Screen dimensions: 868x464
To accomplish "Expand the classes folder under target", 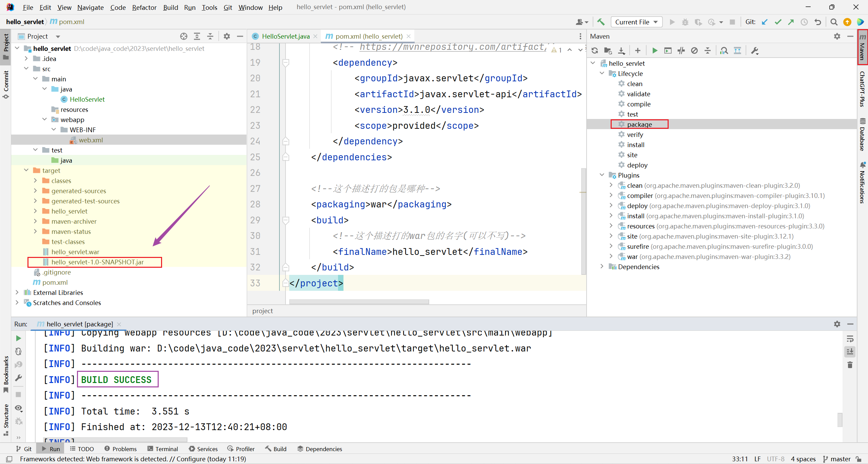I will (x=35, y=180).
